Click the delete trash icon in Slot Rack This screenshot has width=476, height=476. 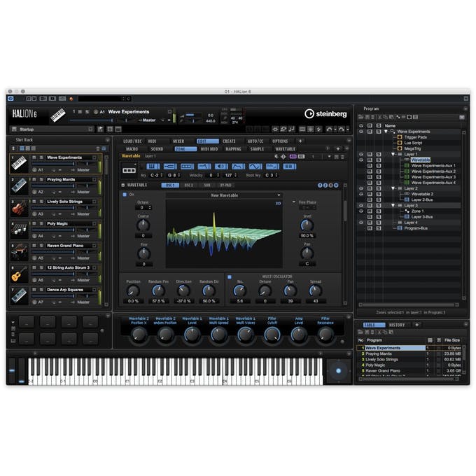coord(98,148)
